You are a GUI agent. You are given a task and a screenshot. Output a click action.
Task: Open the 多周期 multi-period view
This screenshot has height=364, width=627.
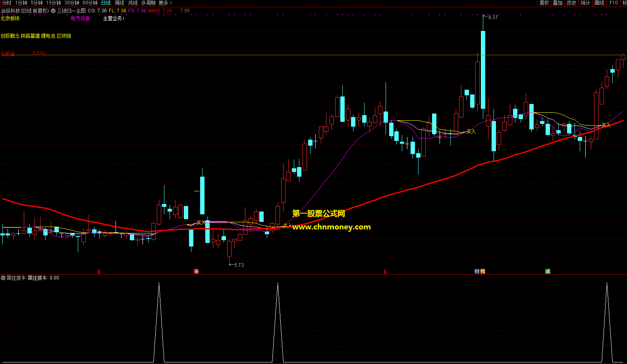tap(148, 3)
